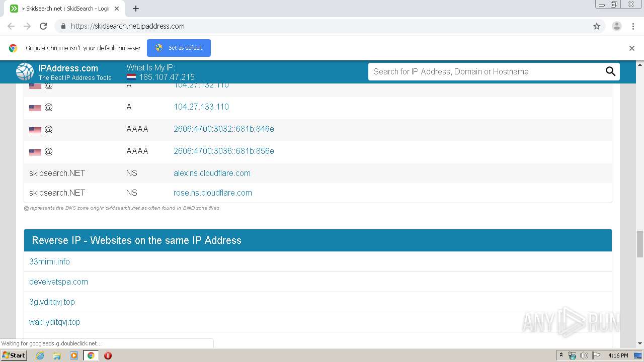644x362 pixels.
Task: Open the IPAddress.com home link
Action: click(x=68, y=68)
